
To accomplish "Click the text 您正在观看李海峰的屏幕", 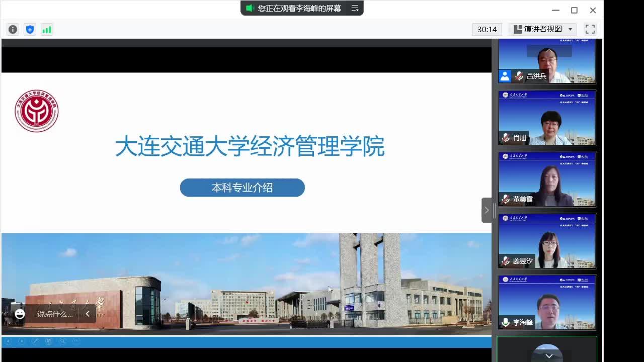I will [x=299, y=8].
